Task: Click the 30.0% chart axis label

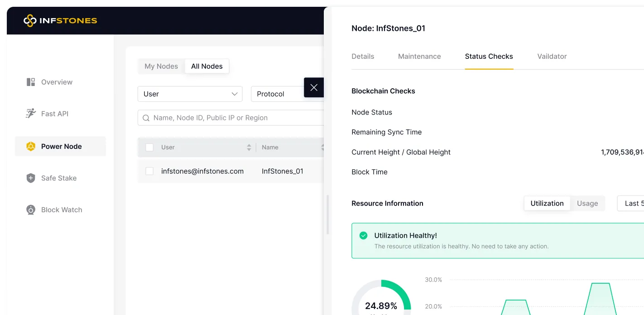Action: point(433,280)
